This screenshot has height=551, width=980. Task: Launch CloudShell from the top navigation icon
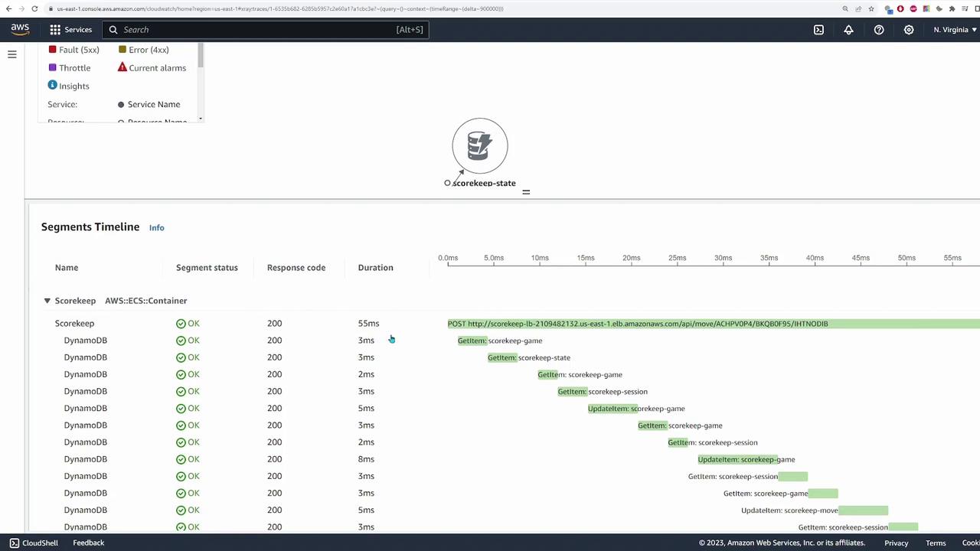pyautogui.click(x=818, y=30)
